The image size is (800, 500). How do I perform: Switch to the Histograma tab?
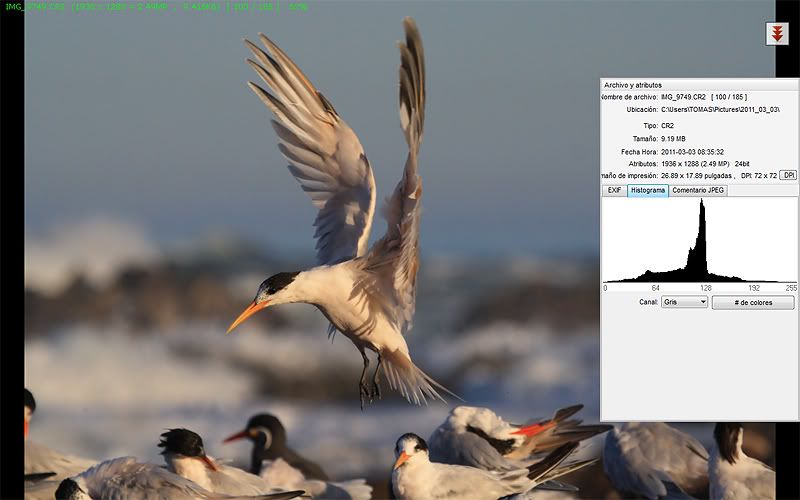coord(647,190)
